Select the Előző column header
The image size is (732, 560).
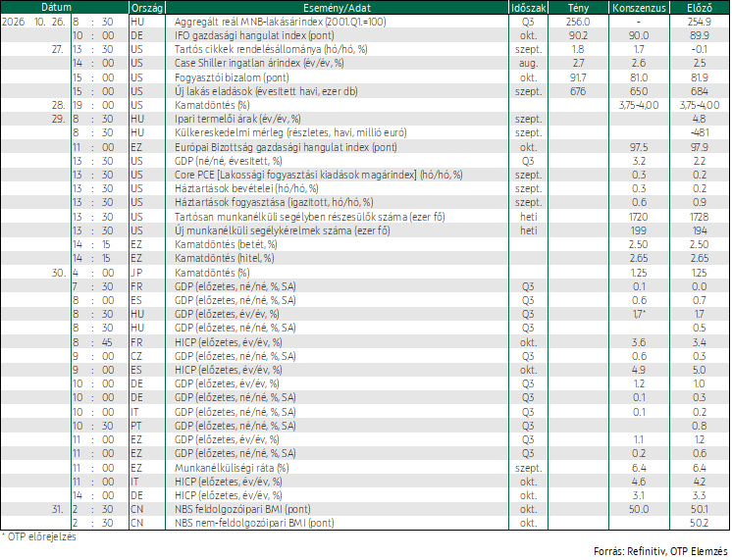[x=700, y=8]
